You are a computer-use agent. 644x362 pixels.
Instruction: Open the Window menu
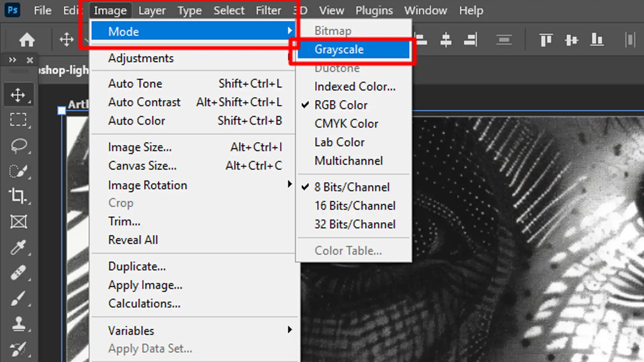[x=425, y=10]
